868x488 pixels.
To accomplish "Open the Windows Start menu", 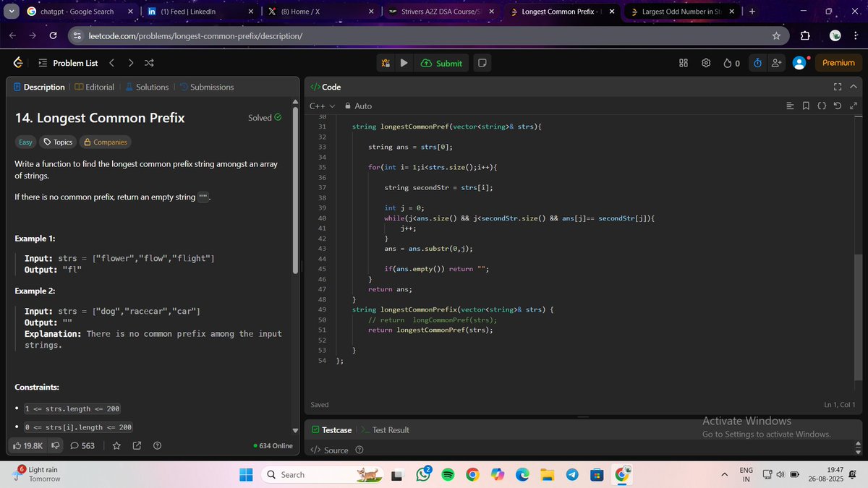I will coord(246,474).
